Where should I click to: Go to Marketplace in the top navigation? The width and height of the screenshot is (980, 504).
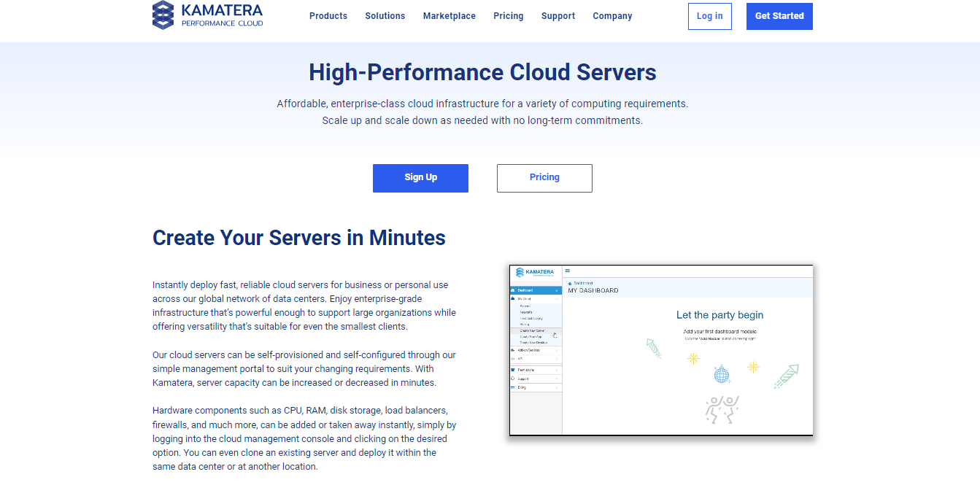click(449, 16)
